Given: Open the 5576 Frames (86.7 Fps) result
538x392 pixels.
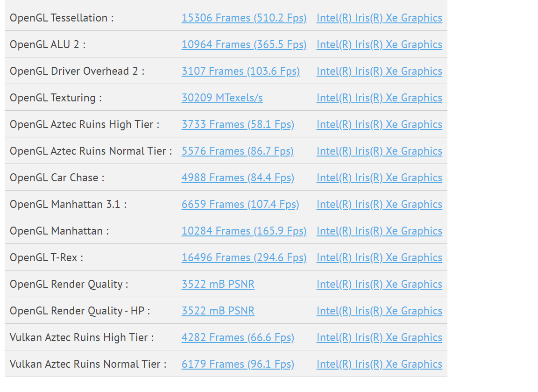Looking at the screenshot, I should pos(237,151).
